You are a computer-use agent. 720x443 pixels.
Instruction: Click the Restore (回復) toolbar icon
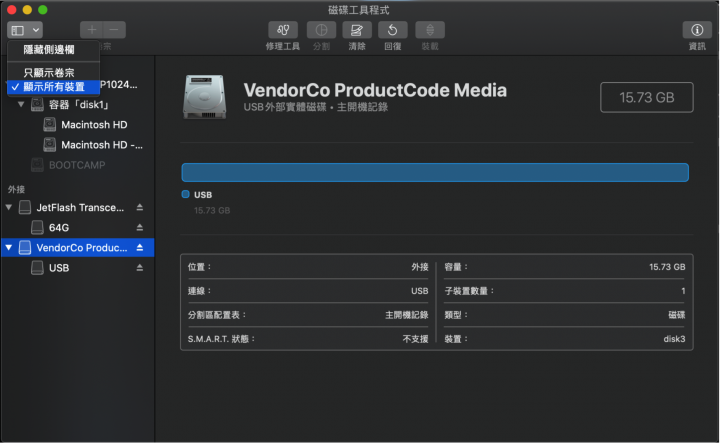[x=393, y=30]
